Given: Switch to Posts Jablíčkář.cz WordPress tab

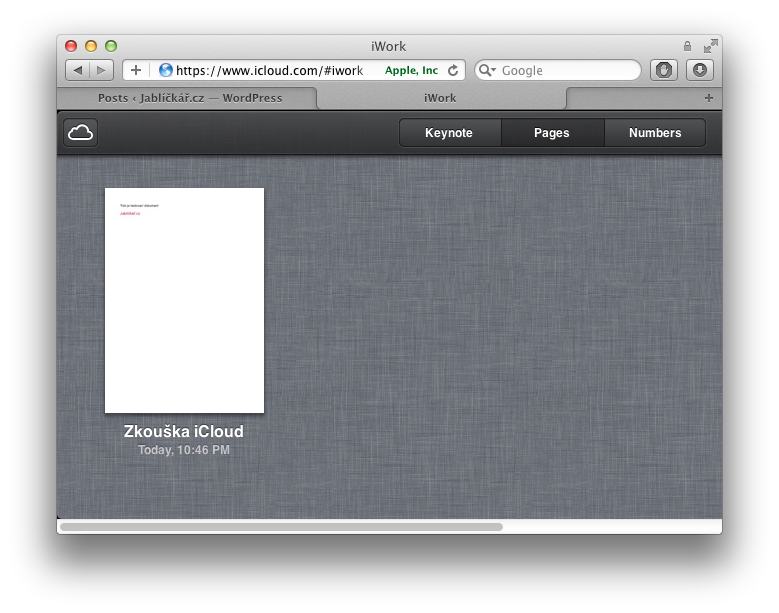Looking at the screenshot, I should click(190, 98).
